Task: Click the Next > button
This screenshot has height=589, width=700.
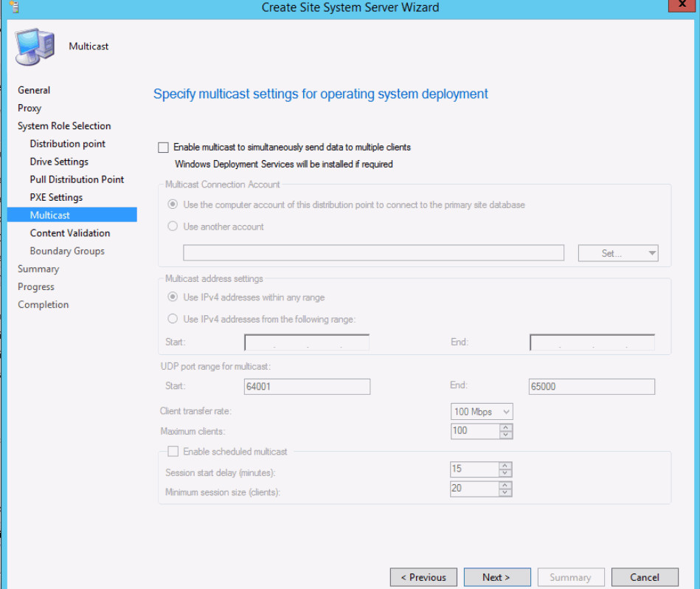Action: [497, 577]
